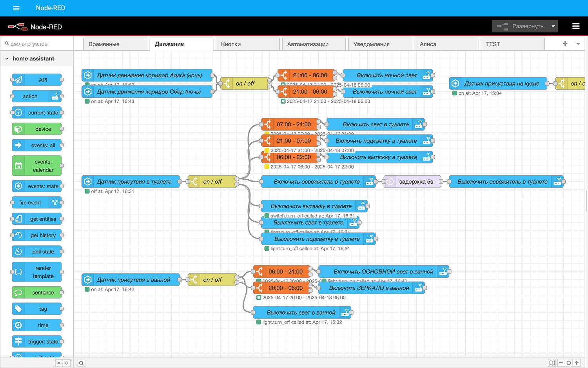
Task: Zoom in the flow canvas
Action: click(576, 363)
